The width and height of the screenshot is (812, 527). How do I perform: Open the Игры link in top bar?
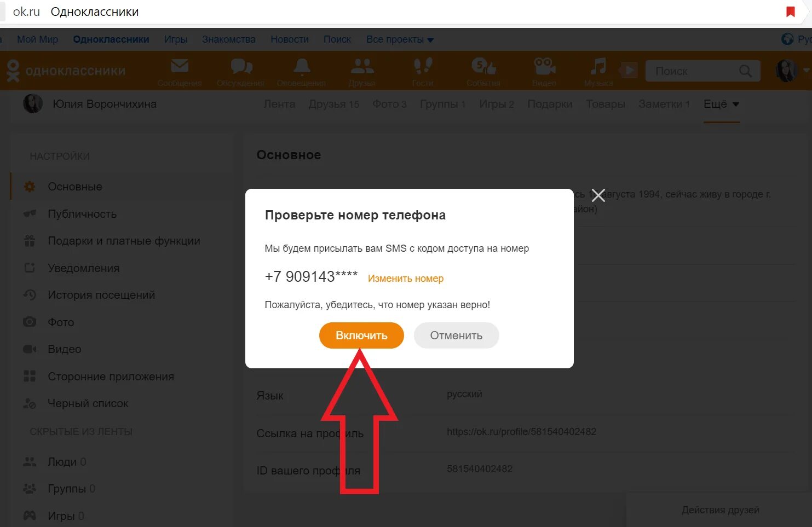tap(176, 39)
